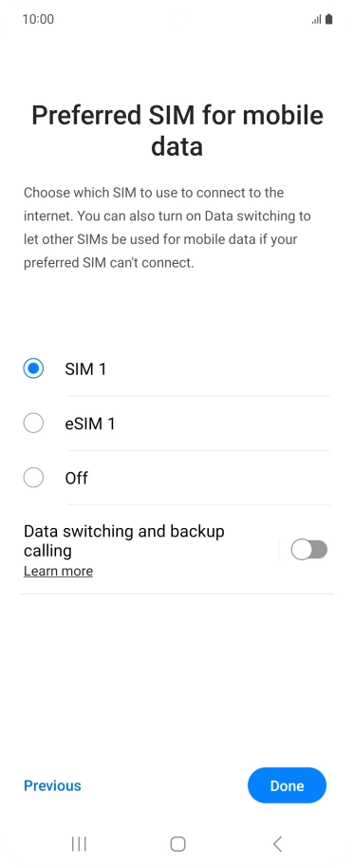Tap the Preferred SIM for mobile data heading
Viewport: 354px width, 868px height.
tap(177, 131)
